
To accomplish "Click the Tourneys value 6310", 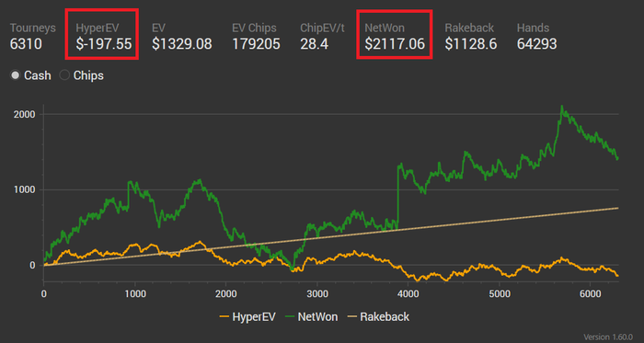I will click(x=26, y=44).
